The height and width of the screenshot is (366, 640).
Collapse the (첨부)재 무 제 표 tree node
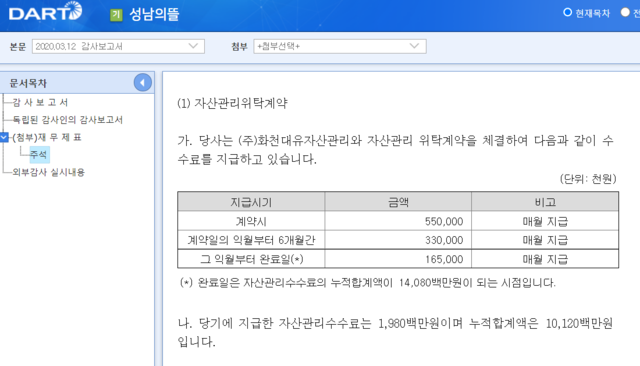point(4,137)
